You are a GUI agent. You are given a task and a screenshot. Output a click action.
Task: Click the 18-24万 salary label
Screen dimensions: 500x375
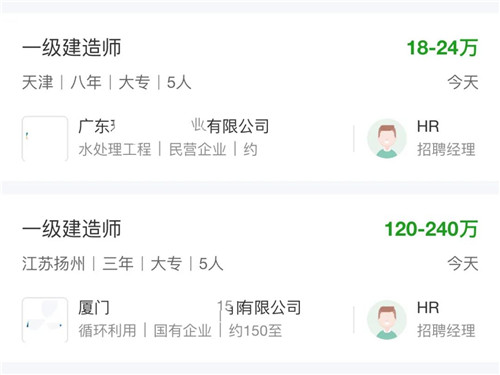(x=442, y=48)
